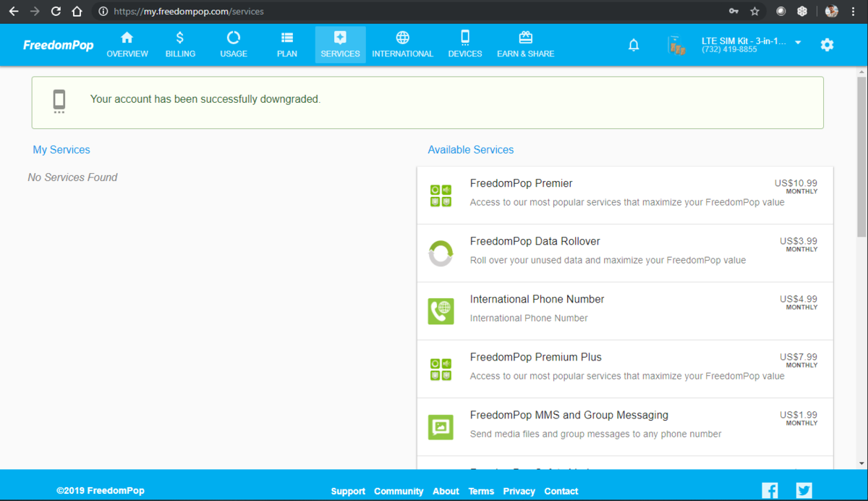Open the Privacy link in footer
Screen dimensions: 868x501
click(519, 491)
